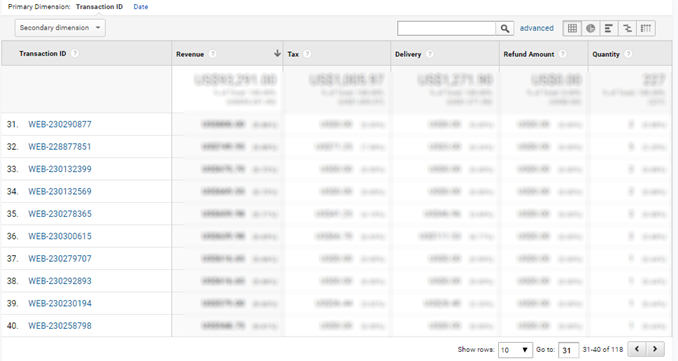Open transaction WEB-230290877
Screen dimensions: 678x361
60,125
